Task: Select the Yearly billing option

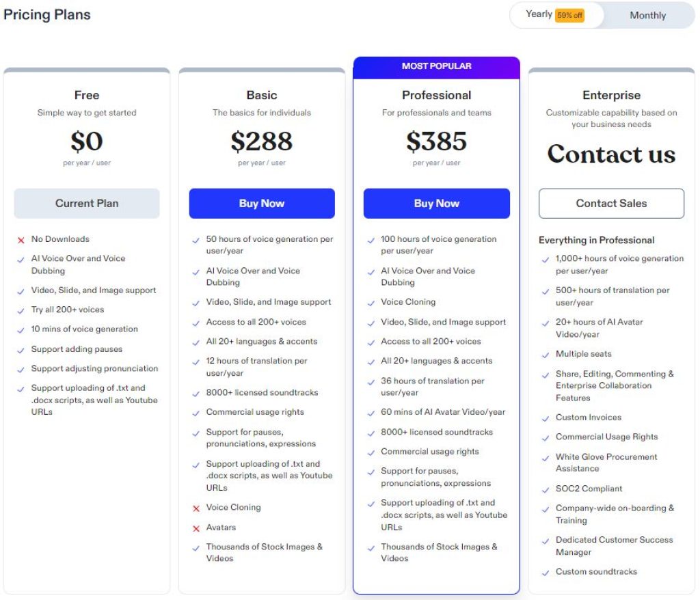Action: tap(539, 14)
